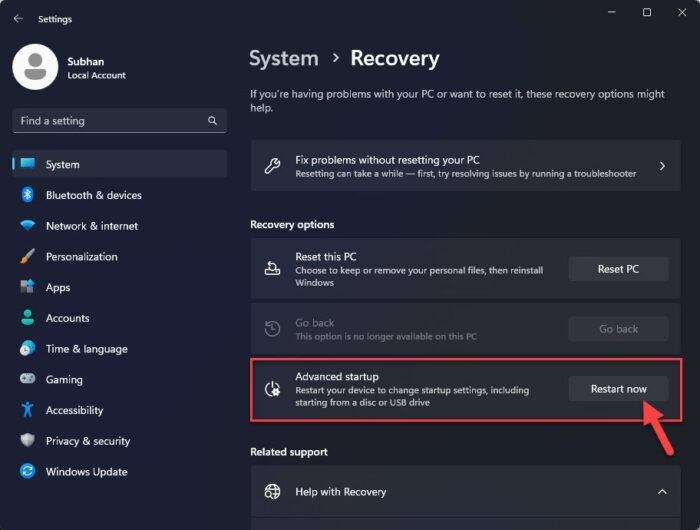Click the Gaming controller icon
700x530 pixels.
28,379
